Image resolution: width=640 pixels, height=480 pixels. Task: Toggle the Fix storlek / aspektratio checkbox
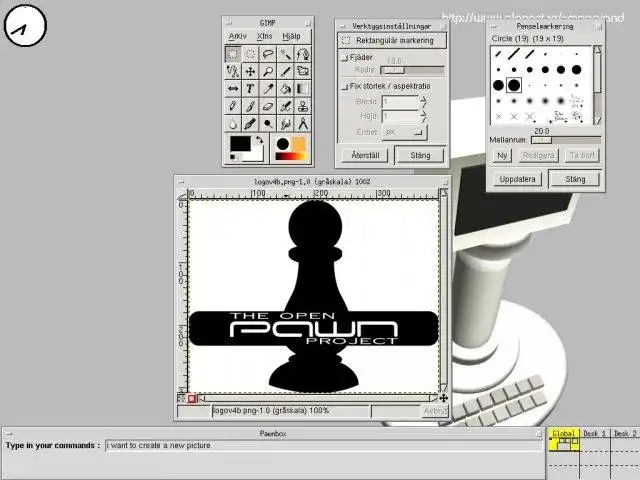344,87
